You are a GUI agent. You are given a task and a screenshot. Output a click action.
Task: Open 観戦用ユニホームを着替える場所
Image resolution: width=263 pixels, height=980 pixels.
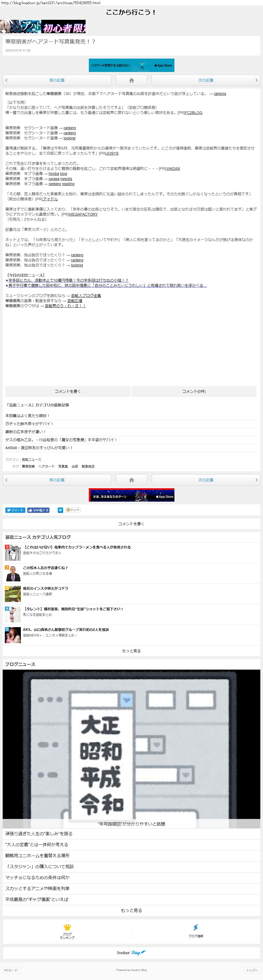click(131, 856)
